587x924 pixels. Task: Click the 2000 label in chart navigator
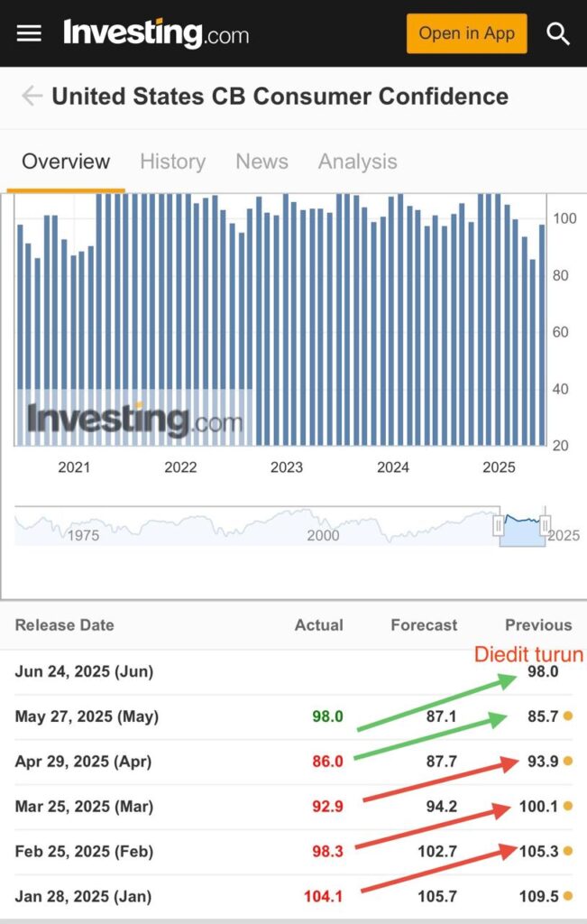coord(323,535)
